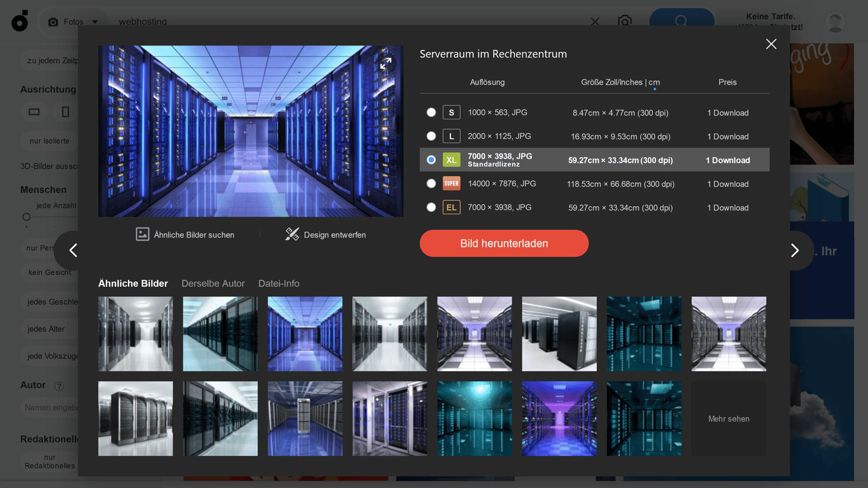Click the help icon next to Autor
The width and height of the screenshot is (868, 488).
59,386
